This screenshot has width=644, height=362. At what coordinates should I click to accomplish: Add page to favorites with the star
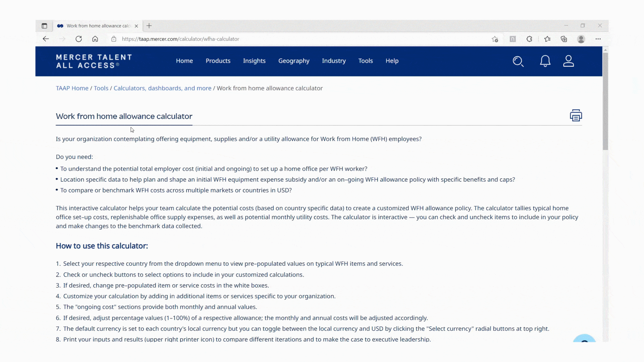(495, 39)
